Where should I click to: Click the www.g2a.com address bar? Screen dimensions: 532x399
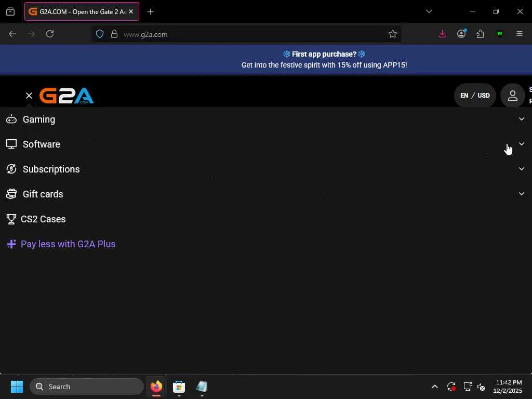tap(247, 34)
